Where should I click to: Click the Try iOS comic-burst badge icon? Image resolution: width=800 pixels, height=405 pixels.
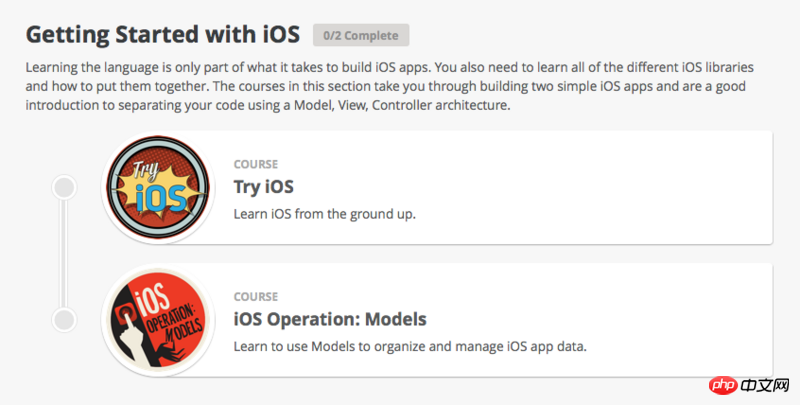click(158, 187)
